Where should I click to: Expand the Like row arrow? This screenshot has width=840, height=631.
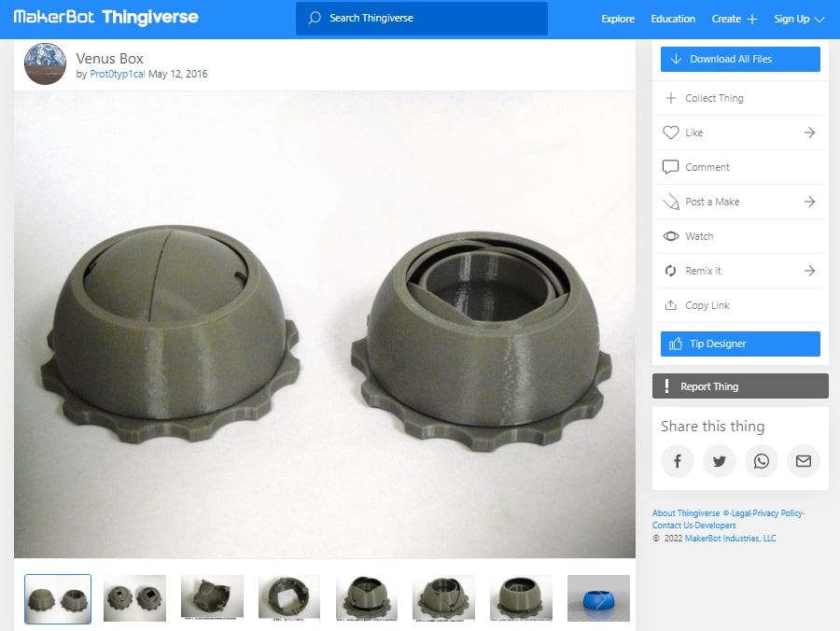coord(810,133)
